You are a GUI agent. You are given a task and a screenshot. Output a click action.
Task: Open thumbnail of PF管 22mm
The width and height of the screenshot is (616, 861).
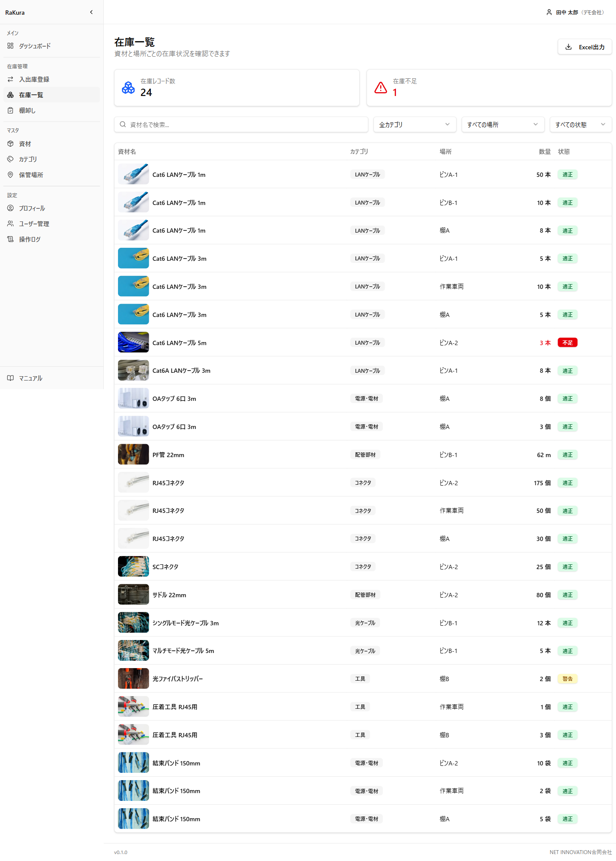coord(134,455)
